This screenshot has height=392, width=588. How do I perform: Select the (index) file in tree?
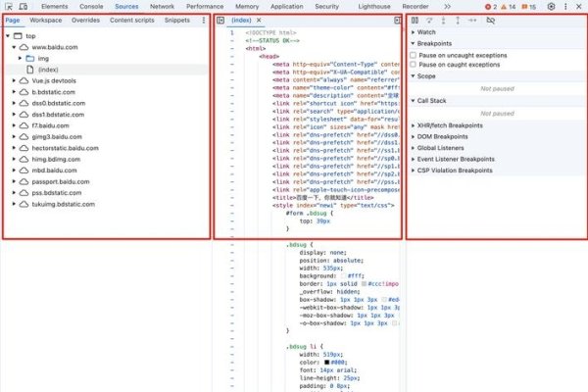[48, 69]
